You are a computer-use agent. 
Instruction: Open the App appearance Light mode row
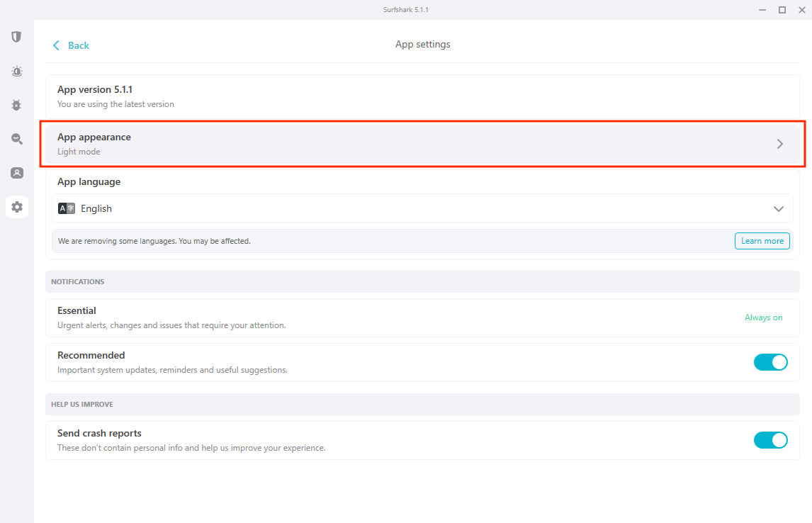(411, 144)
